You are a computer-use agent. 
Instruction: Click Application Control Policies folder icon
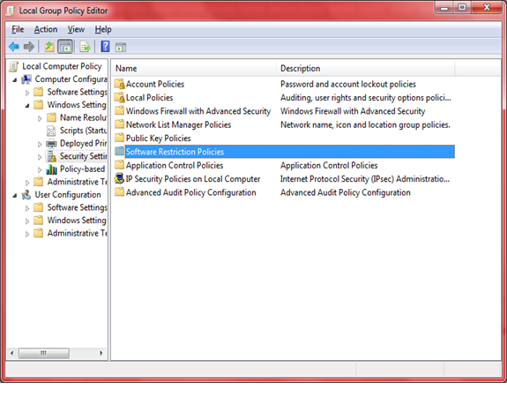(119, 165)
